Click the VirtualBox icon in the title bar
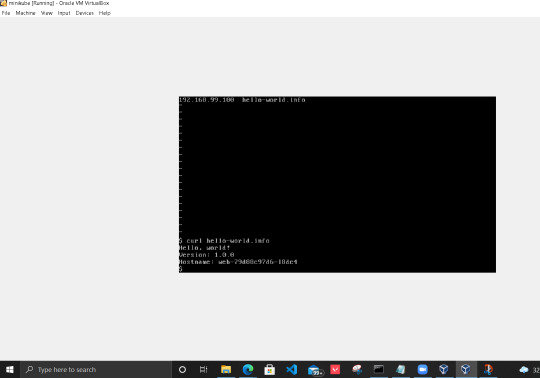 tap(3, 3)
